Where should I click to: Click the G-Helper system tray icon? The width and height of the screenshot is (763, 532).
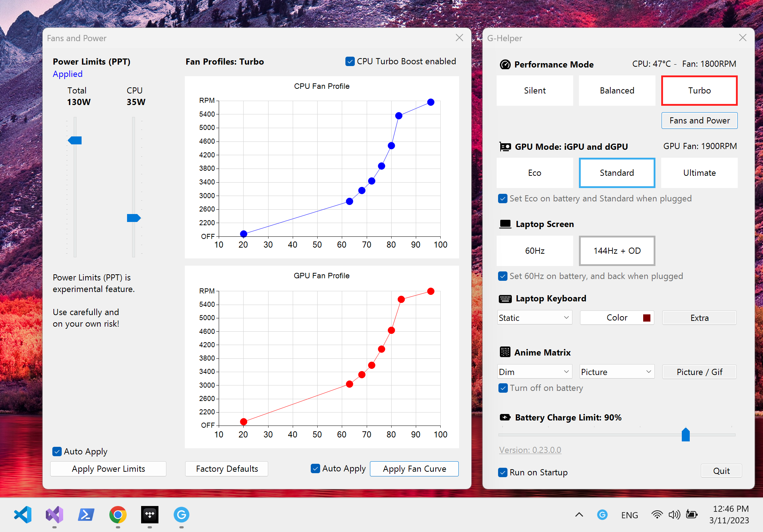click(x=602, y=515)
